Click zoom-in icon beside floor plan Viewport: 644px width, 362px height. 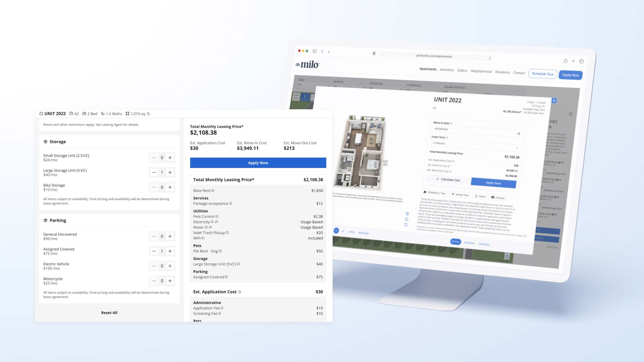click(x=407, y=214)
